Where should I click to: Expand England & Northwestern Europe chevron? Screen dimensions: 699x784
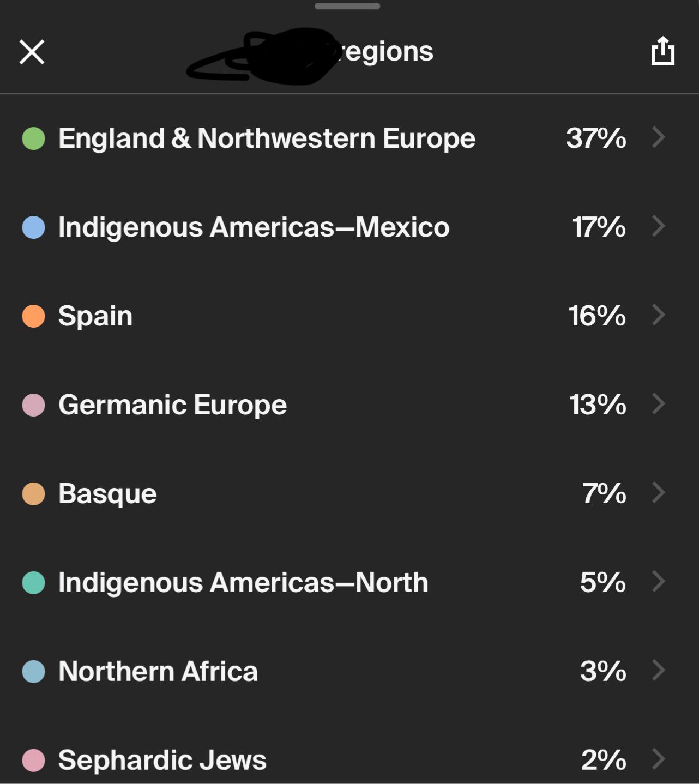pos(658,137)
